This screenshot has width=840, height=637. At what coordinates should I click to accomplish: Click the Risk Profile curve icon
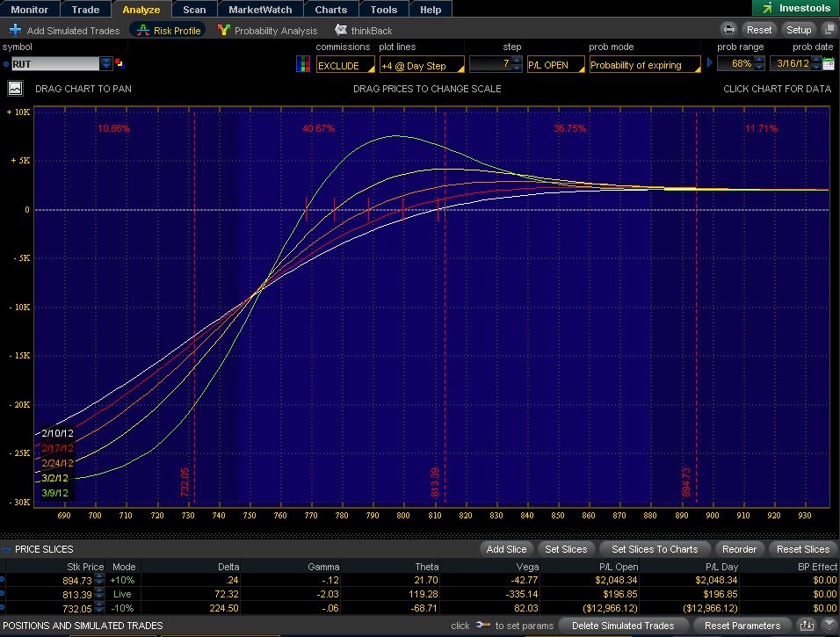(x=142, y=31)
